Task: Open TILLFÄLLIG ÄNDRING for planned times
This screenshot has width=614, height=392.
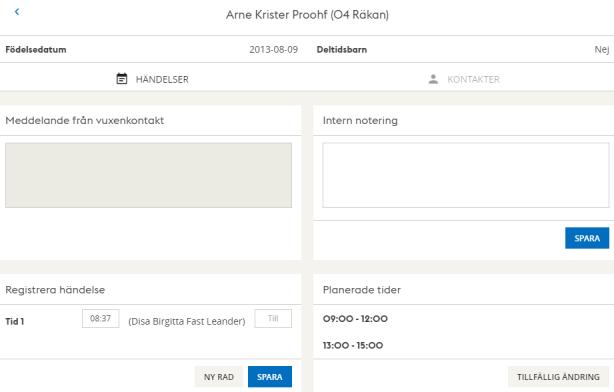Action: click(x=558, y=377)
